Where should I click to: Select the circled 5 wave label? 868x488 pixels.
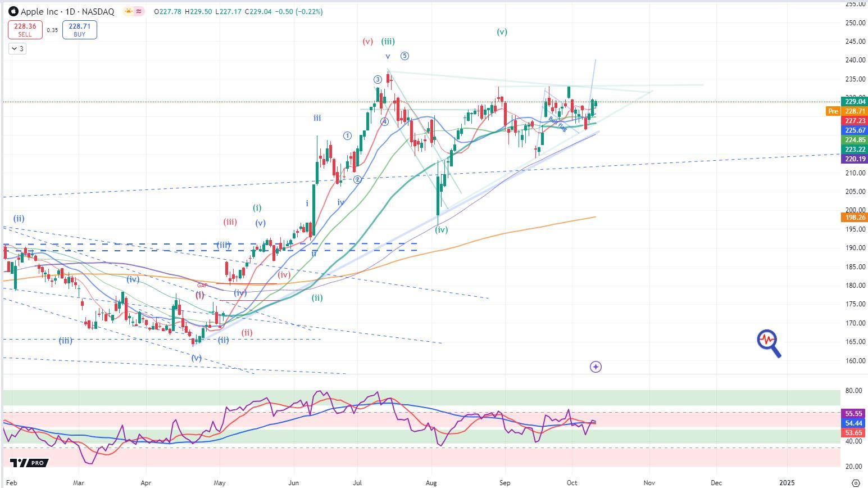click(405, 56)
